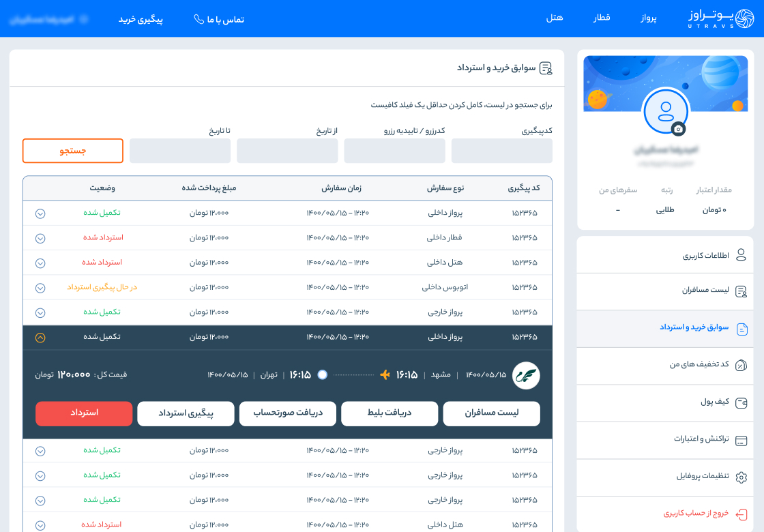
Task: Click the transactions credit card icon
Action: click(741, 440)
